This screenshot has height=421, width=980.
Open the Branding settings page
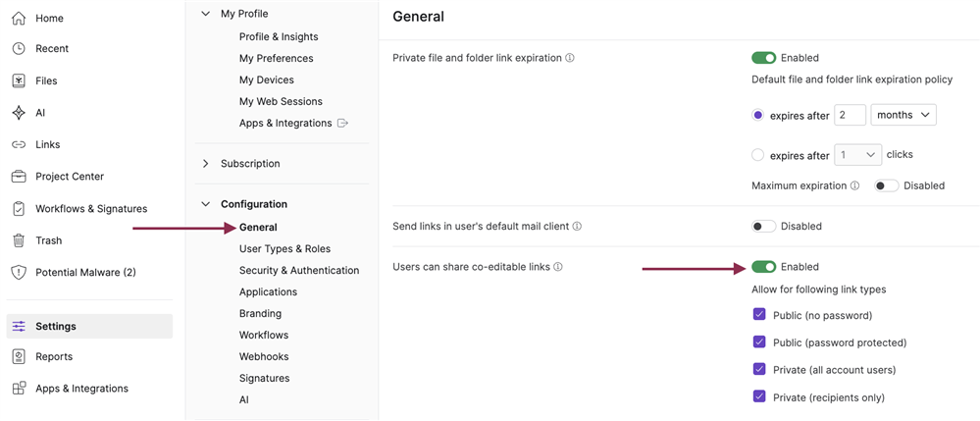(260, 314)
